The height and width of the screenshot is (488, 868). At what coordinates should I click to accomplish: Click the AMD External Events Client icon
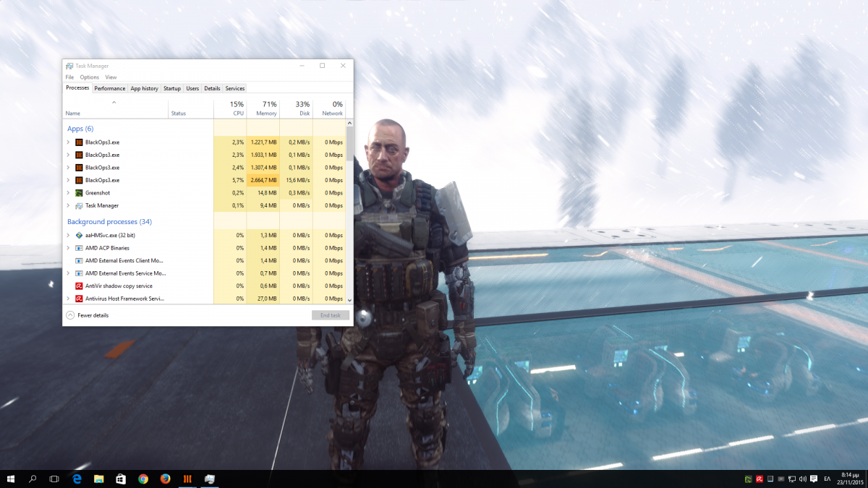click(79, 260)
